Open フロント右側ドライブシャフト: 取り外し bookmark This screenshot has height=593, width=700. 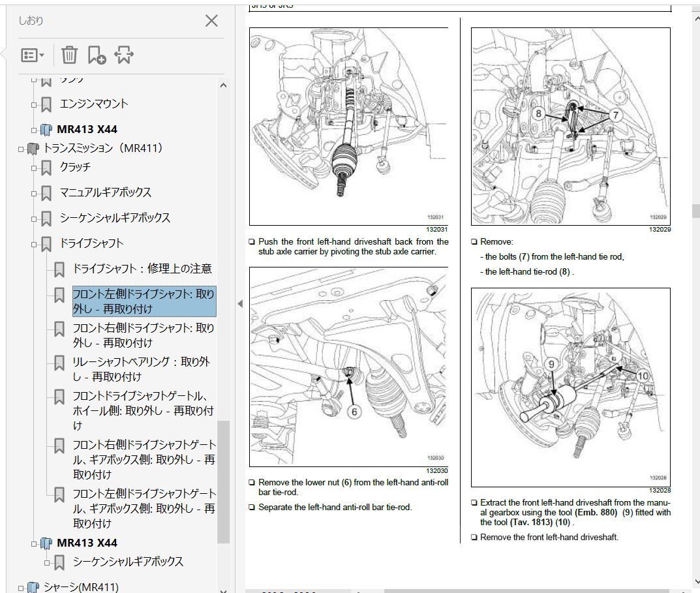point(144,335)
